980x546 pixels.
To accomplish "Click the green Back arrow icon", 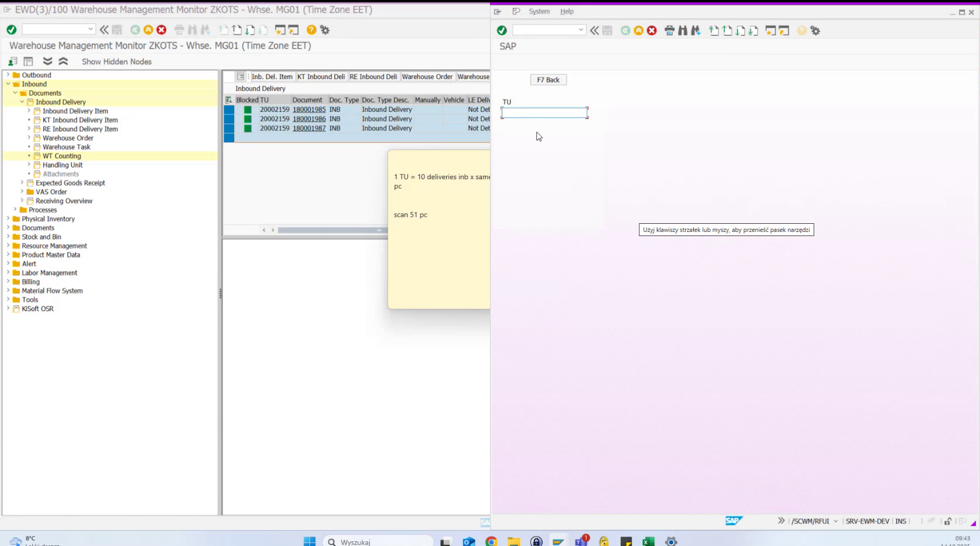I will coord(135,29).
